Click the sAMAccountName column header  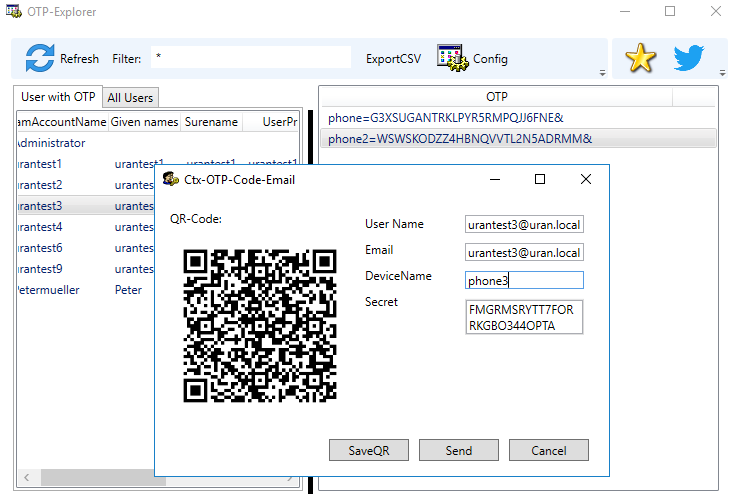click(62, 122)
